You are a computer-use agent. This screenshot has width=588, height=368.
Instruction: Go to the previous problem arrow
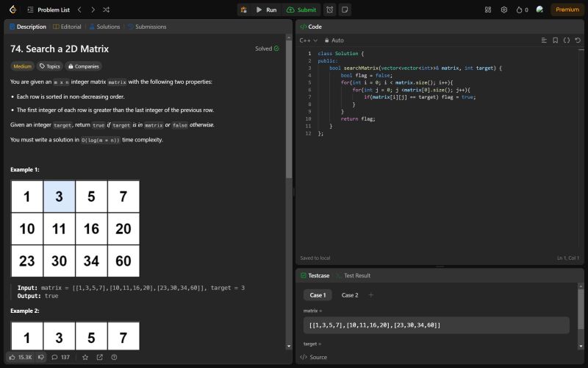click(x=79, y=10)
